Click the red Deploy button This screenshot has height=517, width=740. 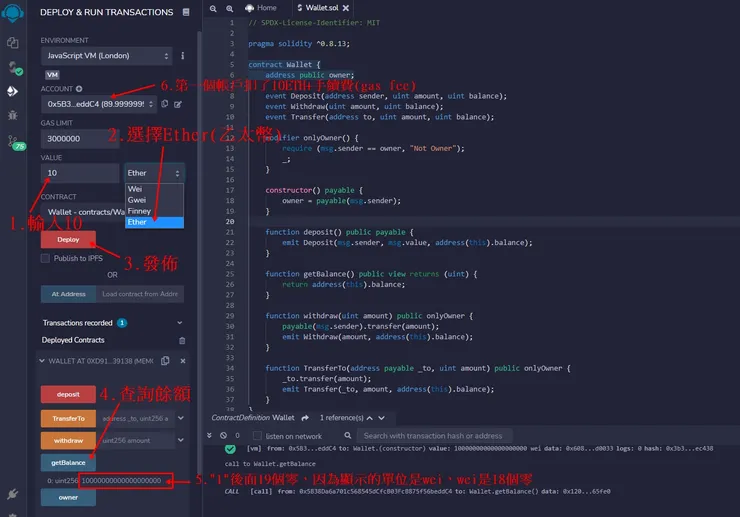(x=68, y=240)
